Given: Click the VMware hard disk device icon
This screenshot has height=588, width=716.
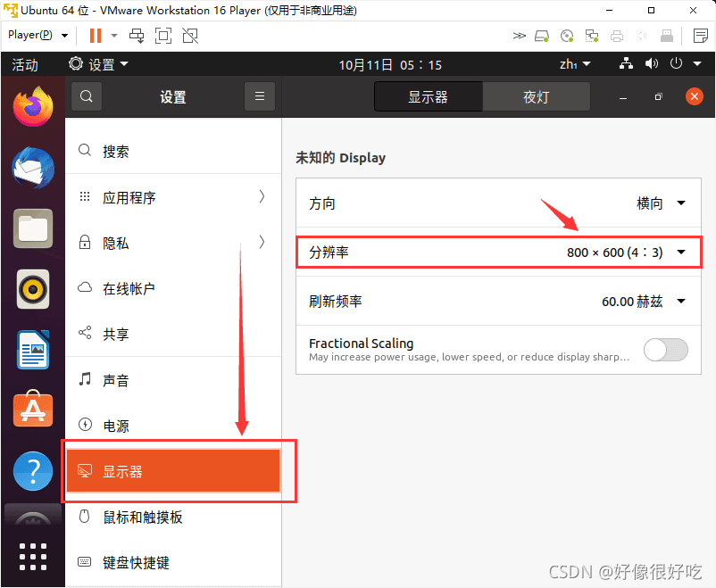Looking at the screenshot, I should (x=542, y=36).
